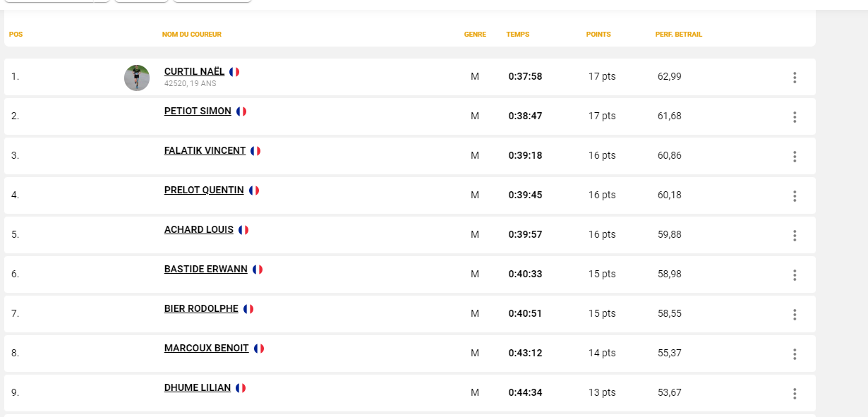Open three-dot menu for Marcoux Benoit
This screenshot has height=417, width=868.
click(x=795, y=354)
